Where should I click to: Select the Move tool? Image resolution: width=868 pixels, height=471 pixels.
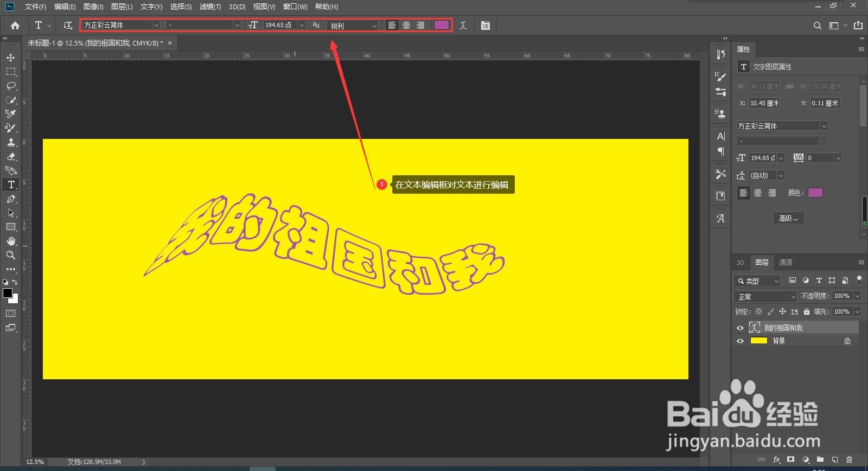point(11,58)
